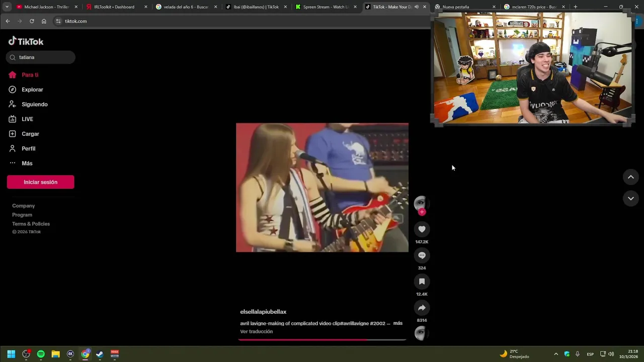Share the video with the arrow icon
The width and height of the screenshot is (644, 362).
point(422,308)
